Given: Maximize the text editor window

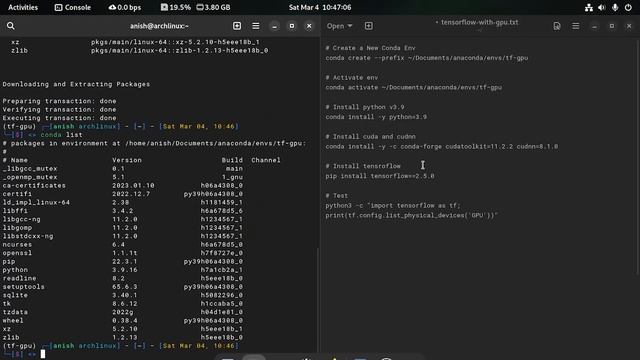Looking at the screenshot, I should (x=611, y=26).
